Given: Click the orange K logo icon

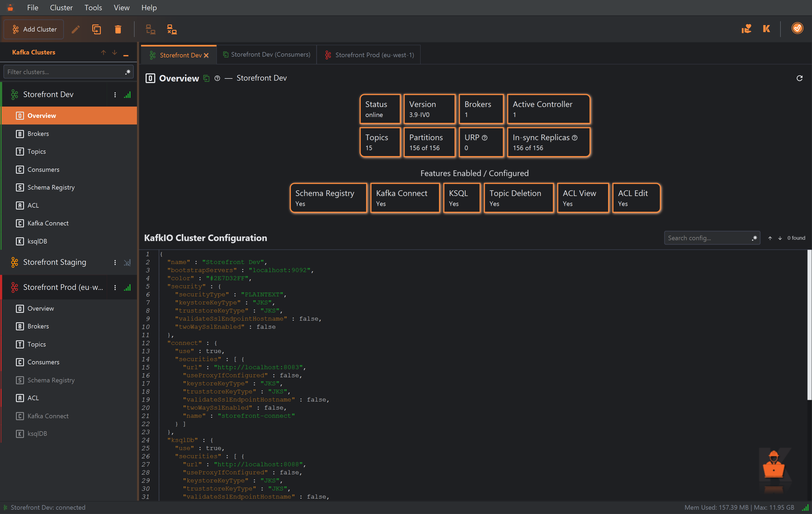Looking at the screenshot, I should [766, 29].
